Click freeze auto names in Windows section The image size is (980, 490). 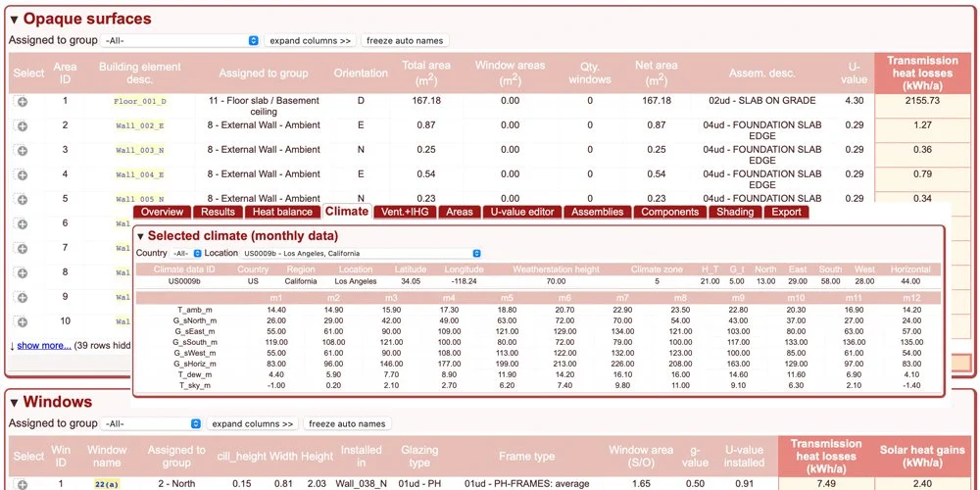pyautogui.click(x=348, y=423)
